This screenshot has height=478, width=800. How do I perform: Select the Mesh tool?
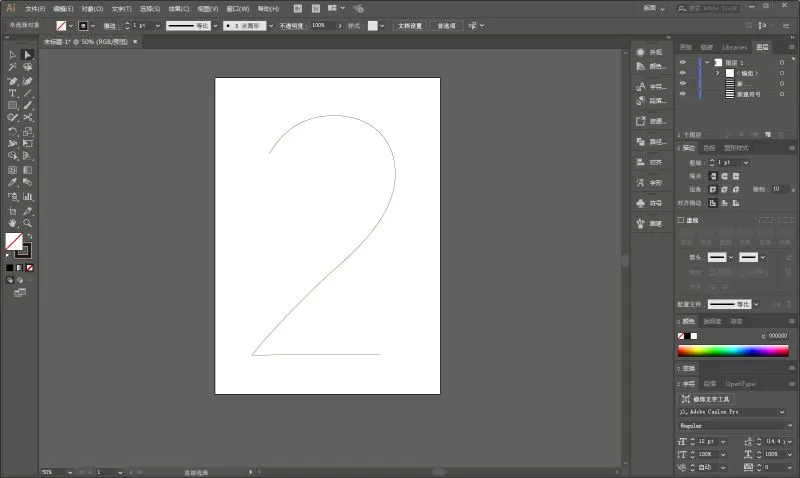[12, 170]
